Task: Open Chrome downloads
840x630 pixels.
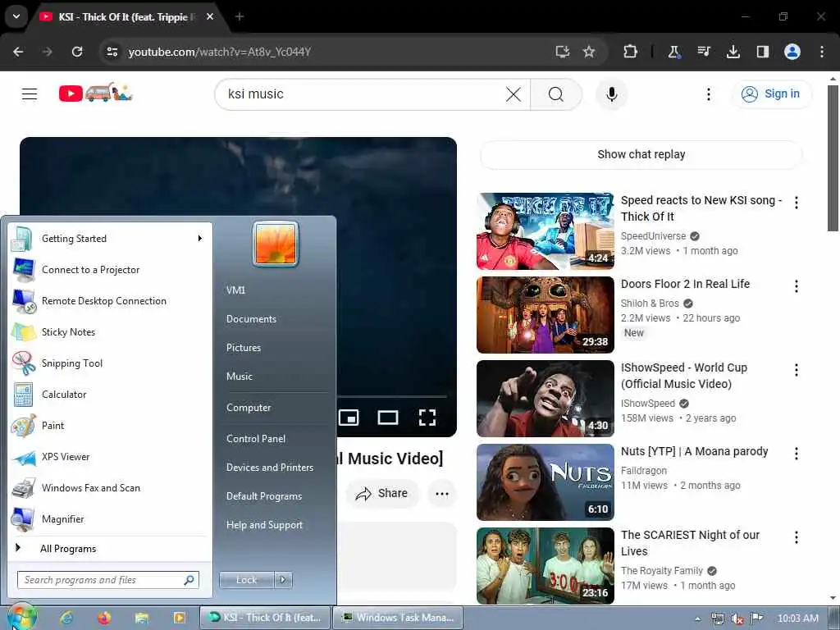Action: click(733, 52)
